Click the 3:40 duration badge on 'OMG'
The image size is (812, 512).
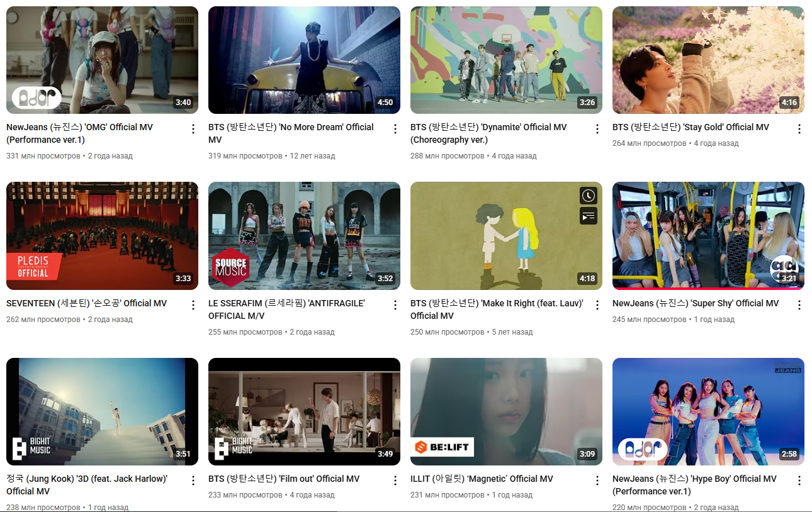pyautogui.click(x=183, y=103)
